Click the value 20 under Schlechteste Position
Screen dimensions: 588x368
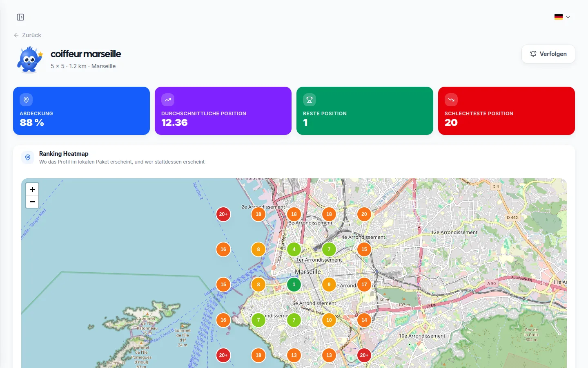coord(451,123)
